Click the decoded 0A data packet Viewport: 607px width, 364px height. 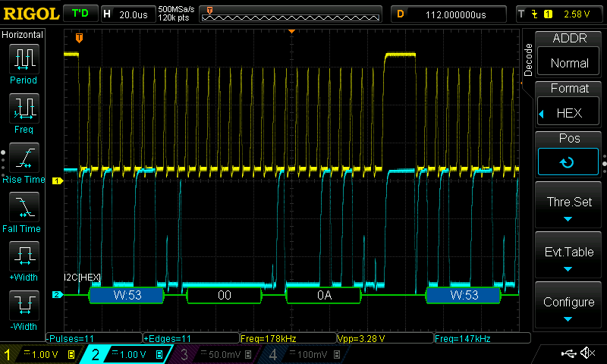(325, 295)
